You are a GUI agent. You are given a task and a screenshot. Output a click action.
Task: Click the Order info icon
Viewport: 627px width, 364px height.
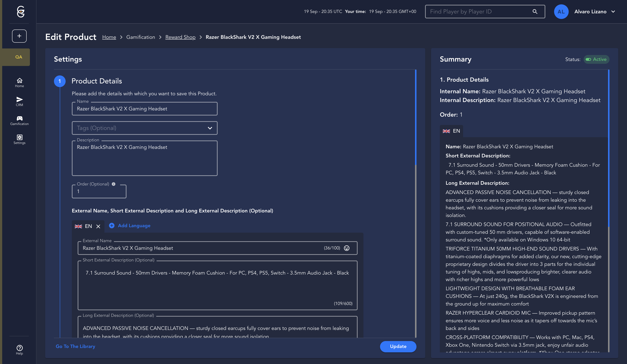[113, 184]
